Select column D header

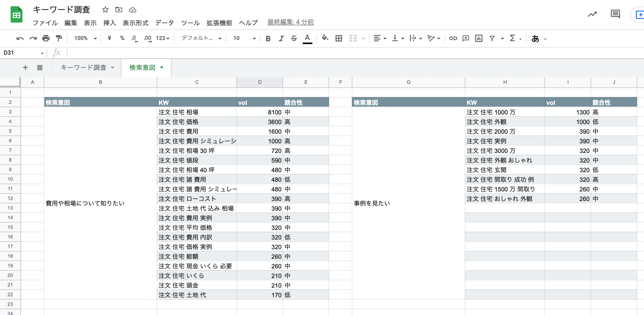pyautogui.click(x=259, y=82)
